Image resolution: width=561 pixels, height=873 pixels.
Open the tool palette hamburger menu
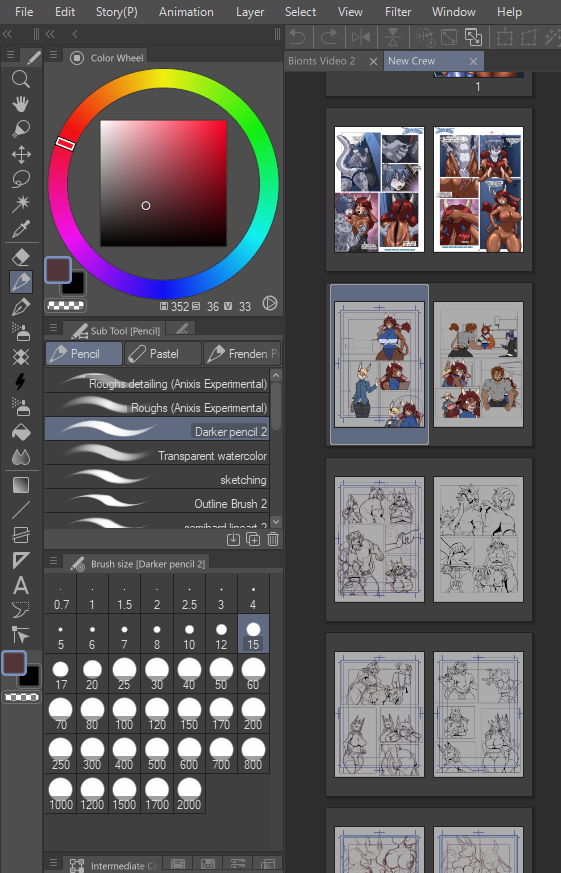11,55
